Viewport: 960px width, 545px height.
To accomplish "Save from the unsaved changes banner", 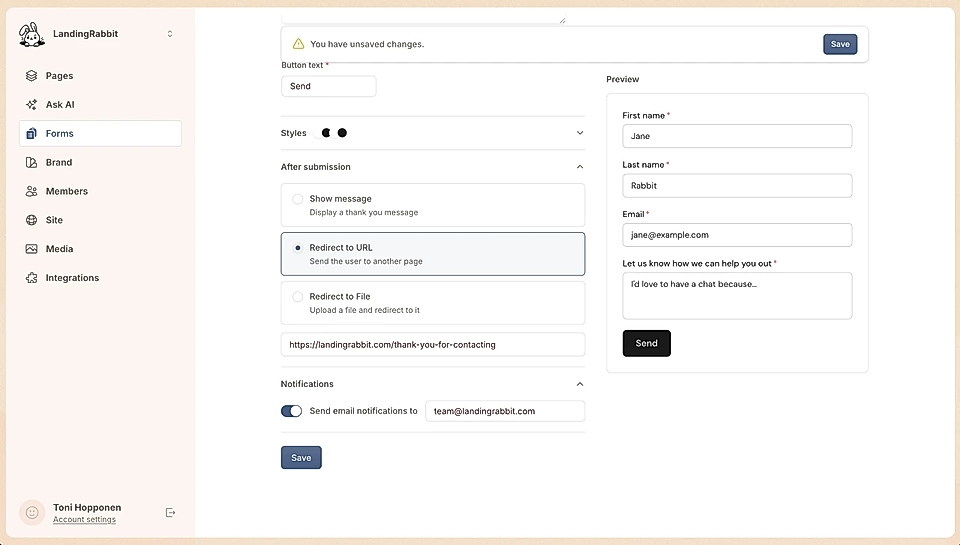I will coord(840,44).
